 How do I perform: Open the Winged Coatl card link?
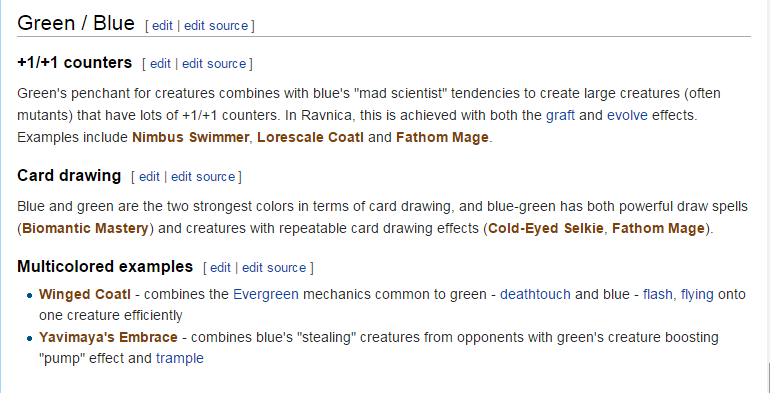(85, 294)
